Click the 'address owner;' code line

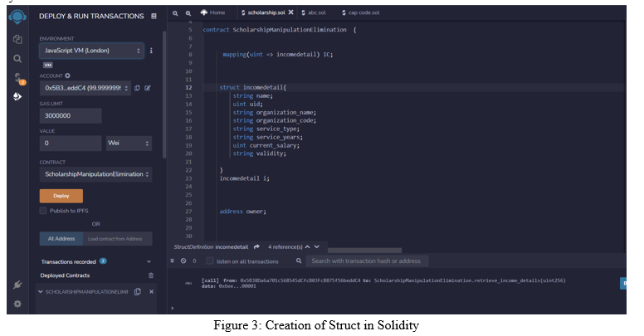(x=242, y=211)
